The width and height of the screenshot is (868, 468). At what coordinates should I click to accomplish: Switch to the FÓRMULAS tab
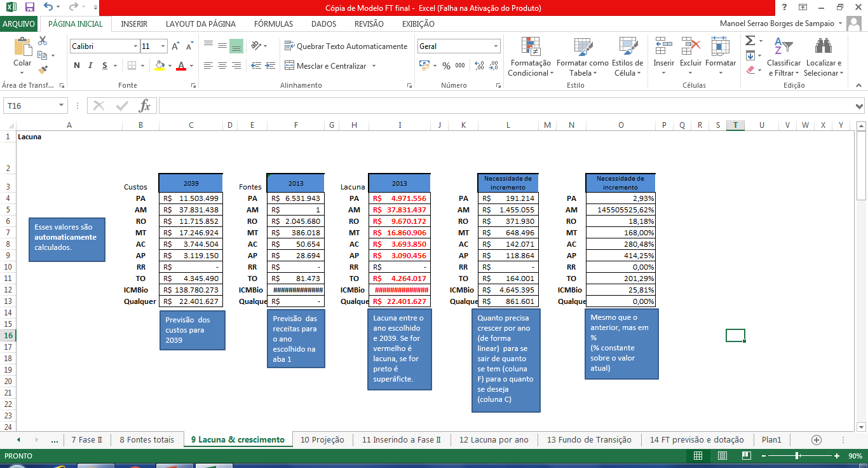click(273, 24)
